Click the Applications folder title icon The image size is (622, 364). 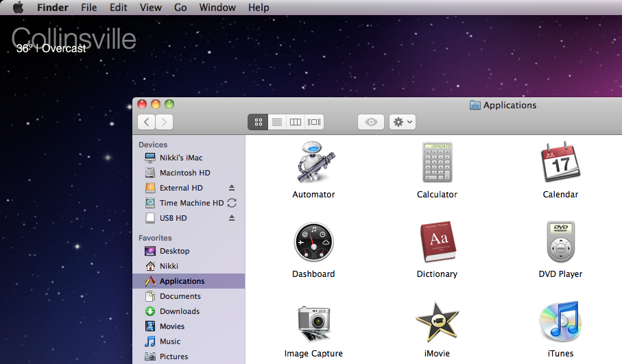pos(475,105)
